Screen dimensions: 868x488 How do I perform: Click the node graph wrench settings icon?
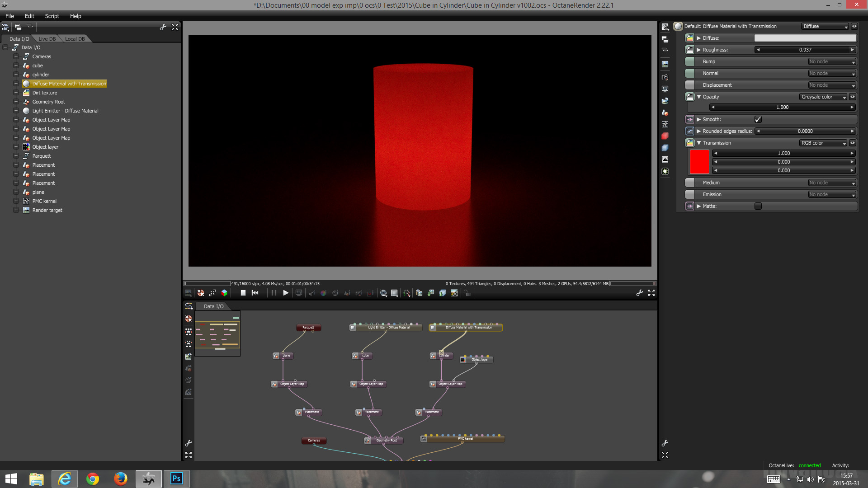(189, 443)
